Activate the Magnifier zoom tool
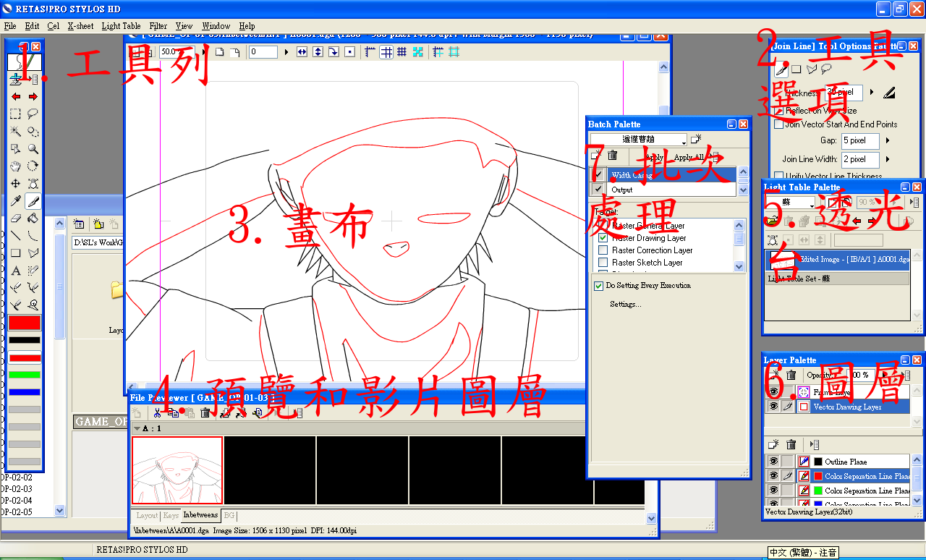The height and width of the screenshot is (560, 926). click(x=33, y=149)
